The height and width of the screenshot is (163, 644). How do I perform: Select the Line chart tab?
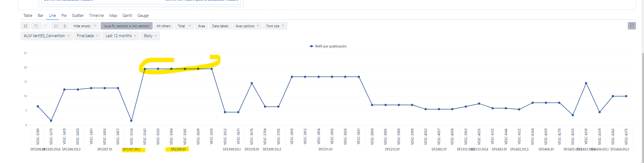pyautogui.click(x=52, y=15)
